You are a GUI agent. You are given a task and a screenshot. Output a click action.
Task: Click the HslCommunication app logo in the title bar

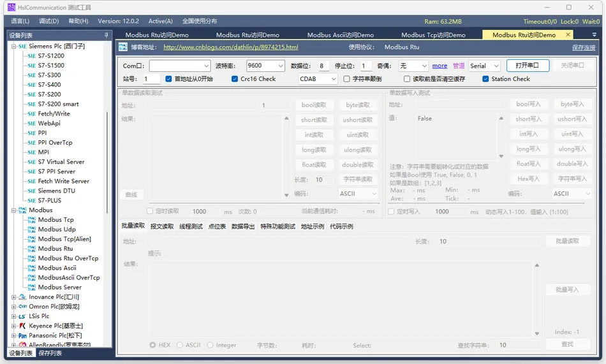[x=11, y=8]
